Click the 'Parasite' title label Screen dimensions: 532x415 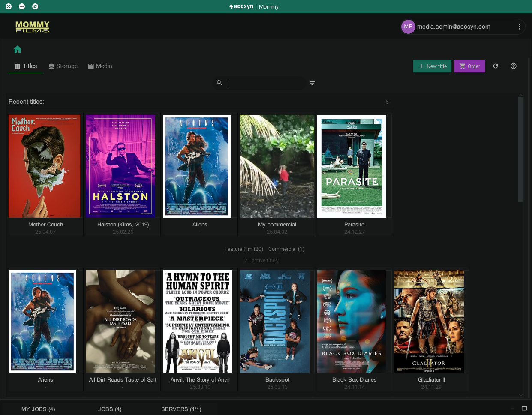[354, 225]
